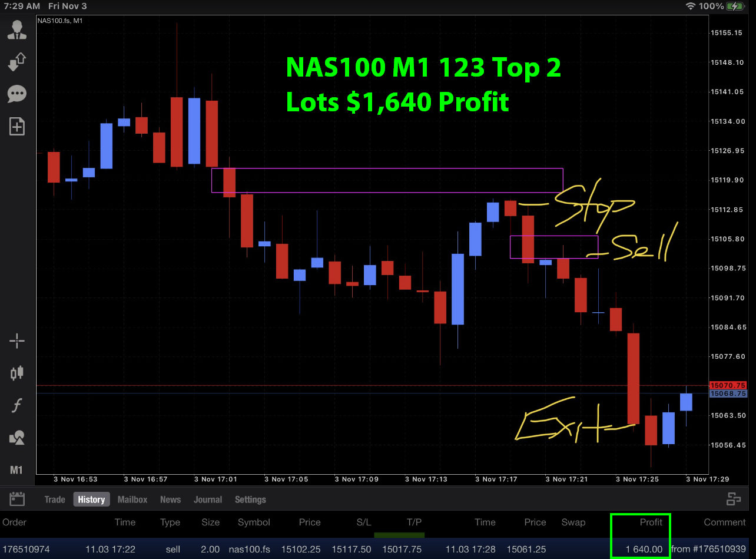Open the accounts profile icon

click(16, 29)
